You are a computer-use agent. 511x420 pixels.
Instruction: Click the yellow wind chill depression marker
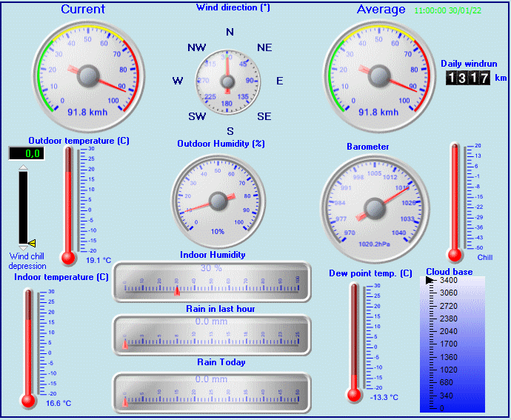point(32,243)
